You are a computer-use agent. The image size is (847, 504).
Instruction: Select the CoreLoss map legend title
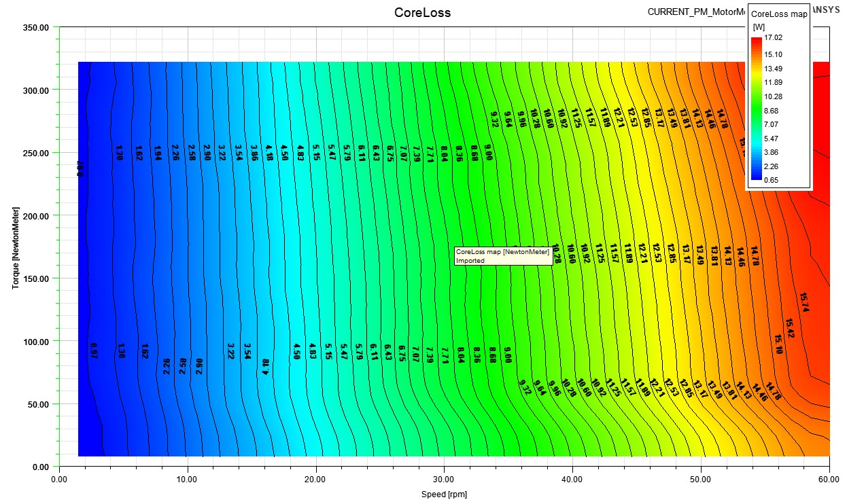pos(780,14)
